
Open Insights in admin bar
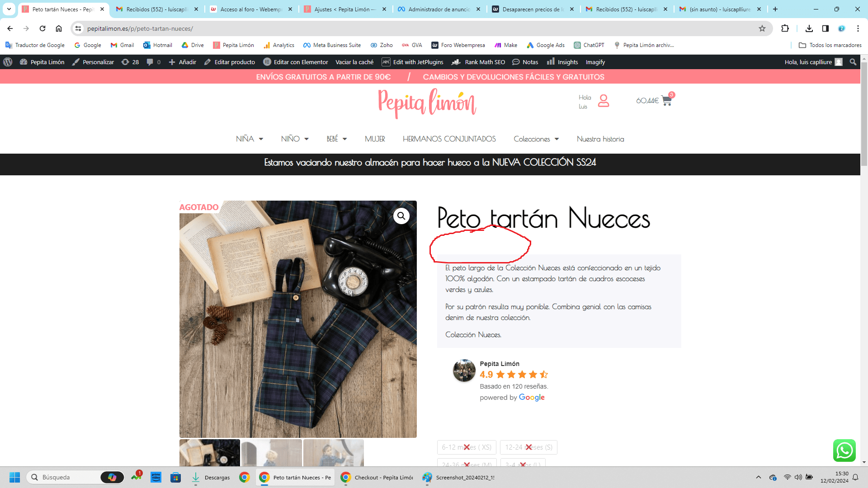click(562, 62)
